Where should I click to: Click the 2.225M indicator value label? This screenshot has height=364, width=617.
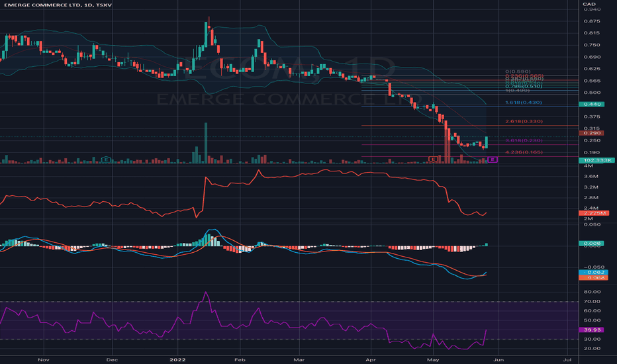coord(594,213)
